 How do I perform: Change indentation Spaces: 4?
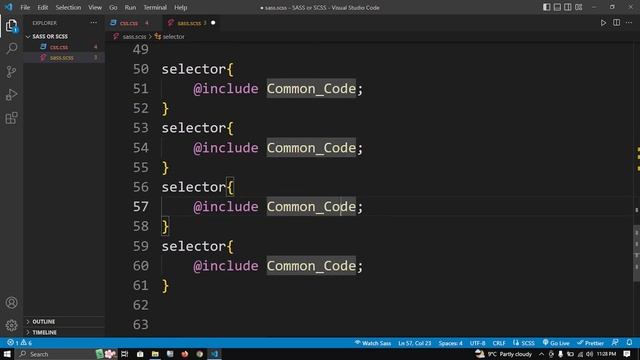point(450,343)
